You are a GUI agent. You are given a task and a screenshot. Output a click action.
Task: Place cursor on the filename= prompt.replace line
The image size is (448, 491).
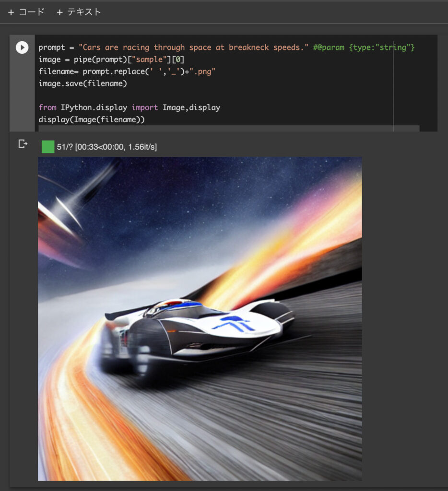tap(127, 72)
